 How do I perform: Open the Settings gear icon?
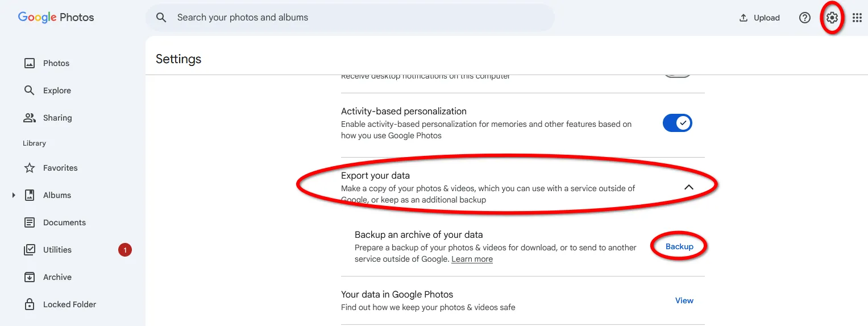tap(832, 18)
